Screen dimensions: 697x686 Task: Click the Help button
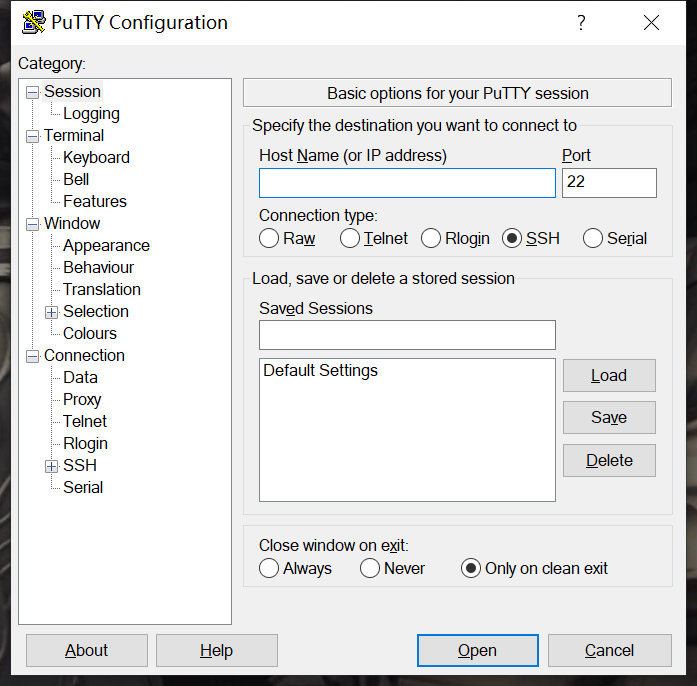pyautogui.click(x=216, y=650)
